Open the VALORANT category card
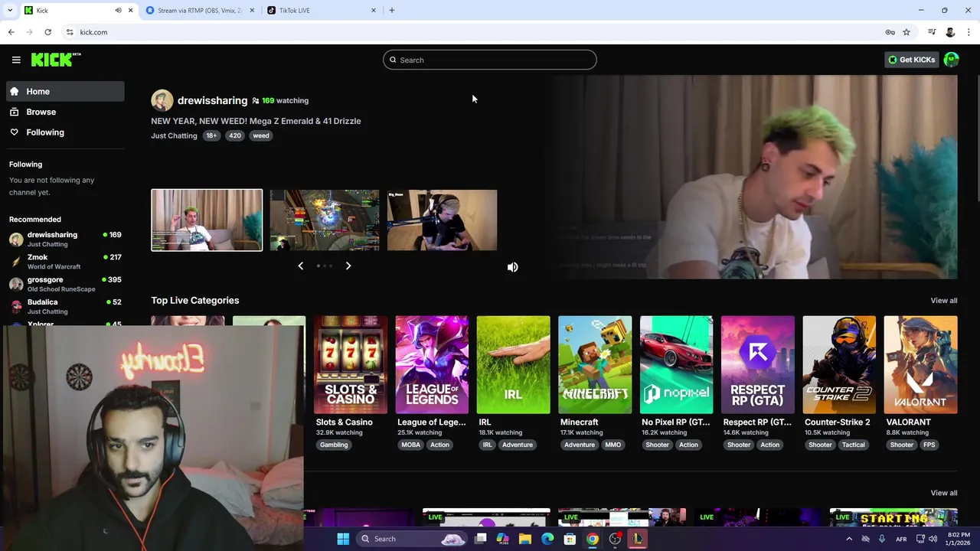The height and width of the screenshot is (551, 980). click(920, 365)
